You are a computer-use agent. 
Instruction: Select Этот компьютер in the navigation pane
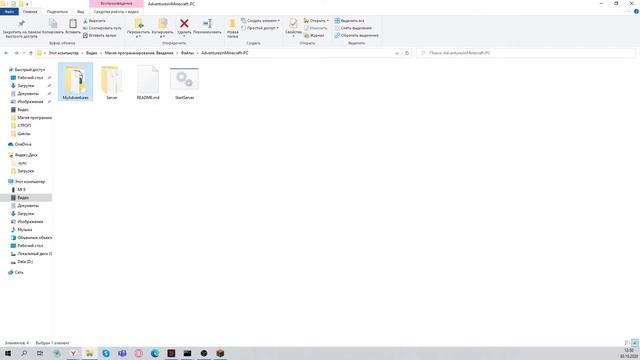[29, 182]
